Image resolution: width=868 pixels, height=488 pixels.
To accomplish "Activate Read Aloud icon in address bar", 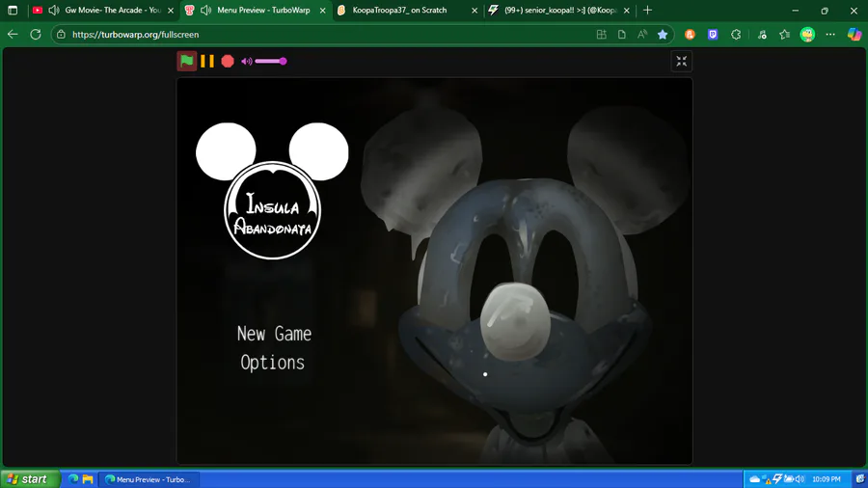I will (x=642, y=35).
